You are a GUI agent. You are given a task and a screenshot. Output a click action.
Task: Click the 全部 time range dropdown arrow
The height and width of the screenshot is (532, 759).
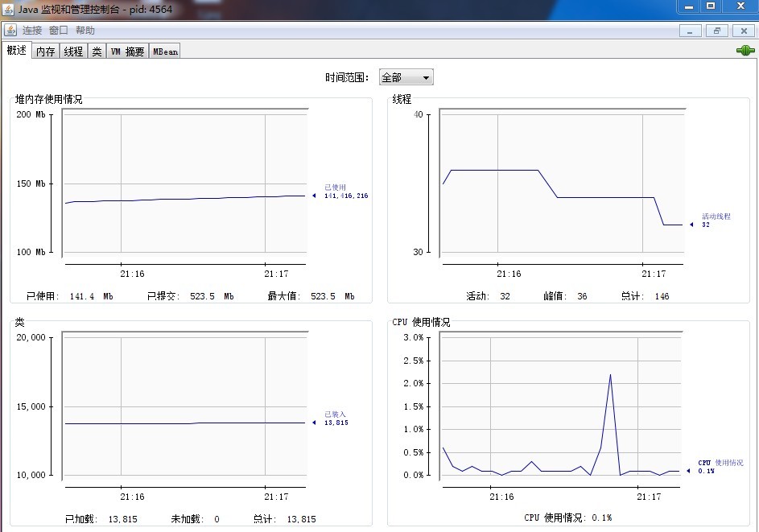click(x=426, y=78)
